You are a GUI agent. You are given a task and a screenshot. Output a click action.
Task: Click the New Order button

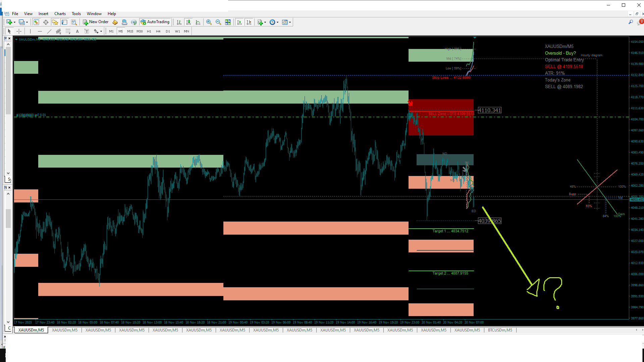(x=96, y=22)
